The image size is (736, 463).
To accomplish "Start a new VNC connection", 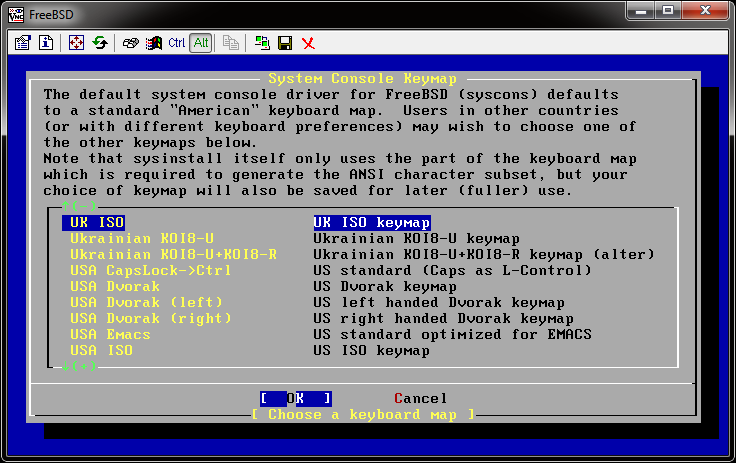I will [262, 43].
